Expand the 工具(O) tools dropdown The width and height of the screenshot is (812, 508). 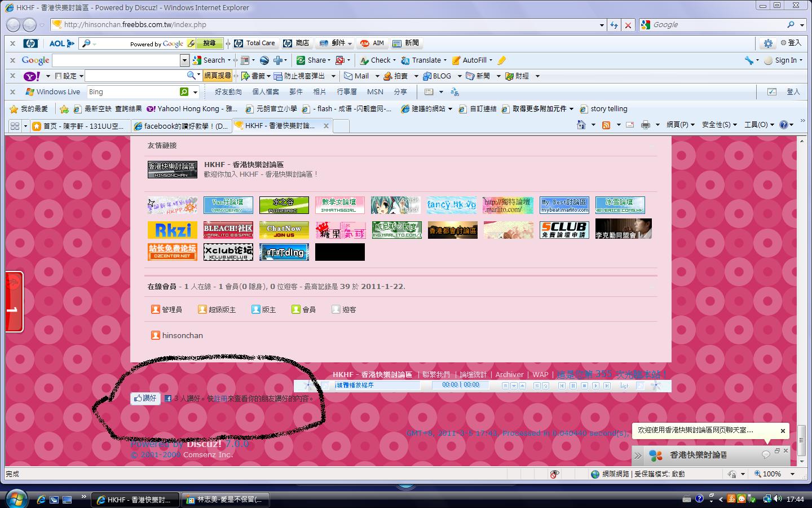tap(758, 125)
